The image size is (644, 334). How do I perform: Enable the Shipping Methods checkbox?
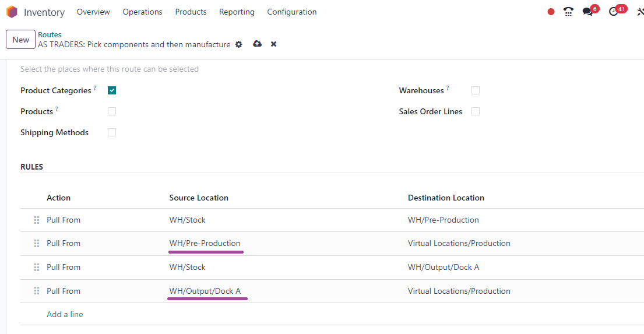coord(112,132)
